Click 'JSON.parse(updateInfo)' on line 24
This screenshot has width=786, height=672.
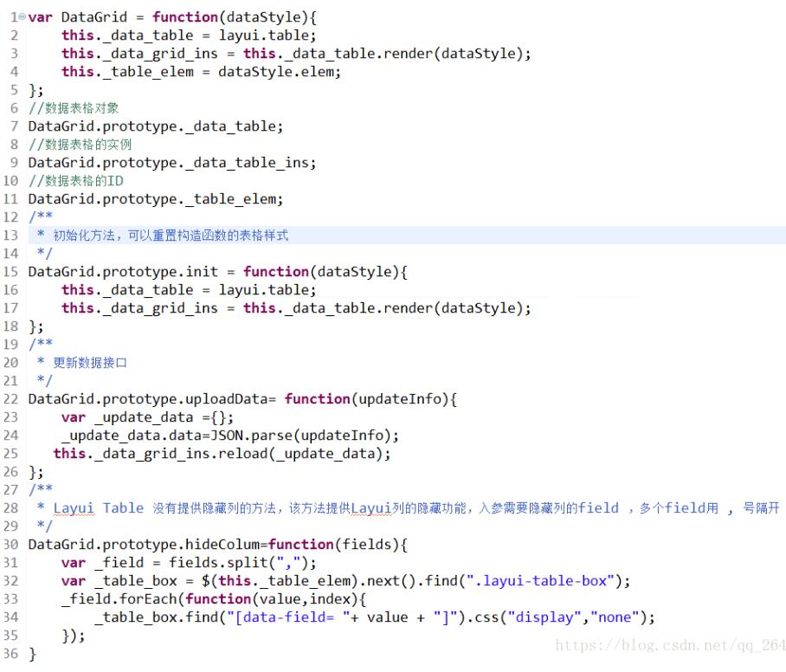(x=300, y=436)
